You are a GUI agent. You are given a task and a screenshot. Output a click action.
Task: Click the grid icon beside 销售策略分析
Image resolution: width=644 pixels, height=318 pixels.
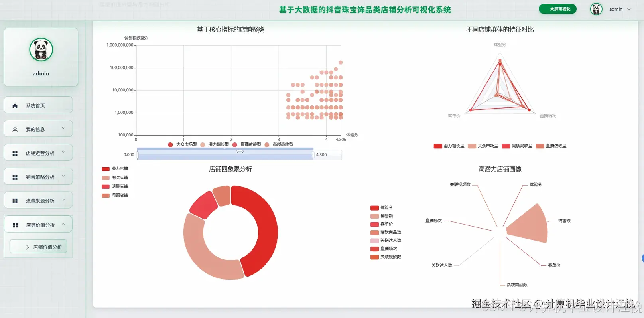15,177
